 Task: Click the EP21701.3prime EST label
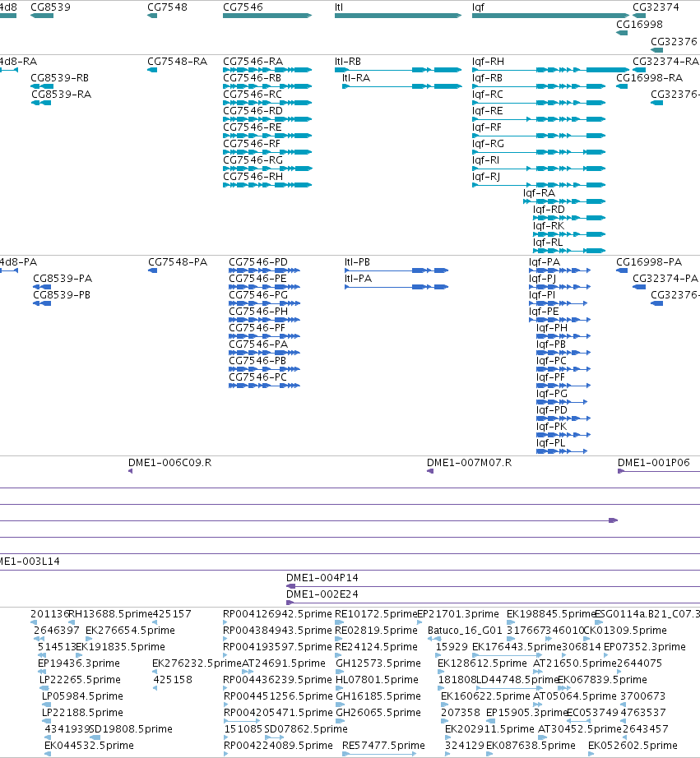(458, 614)
